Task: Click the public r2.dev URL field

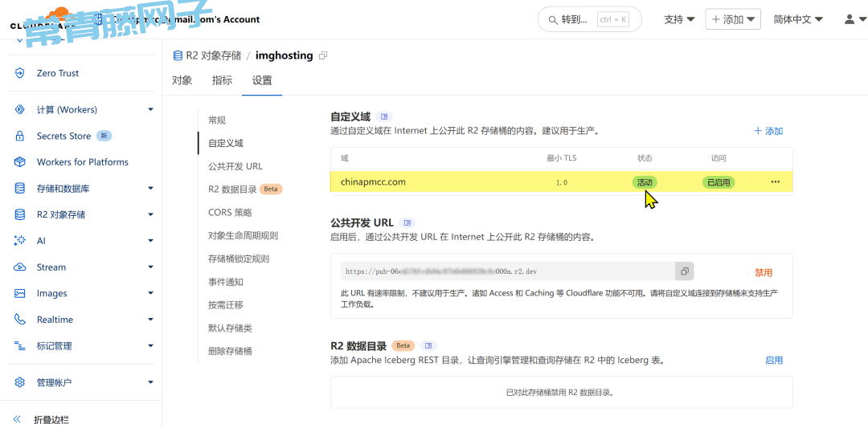Action: tap(508, 271)
